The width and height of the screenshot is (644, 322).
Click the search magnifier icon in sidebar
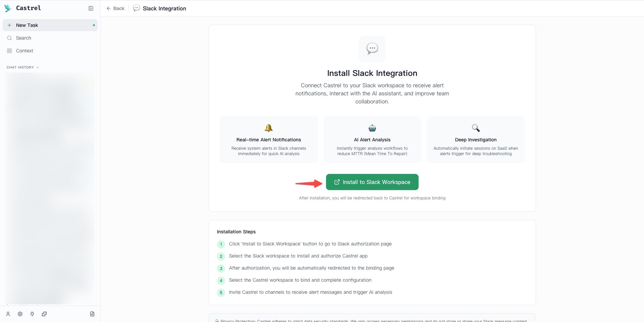9,38
